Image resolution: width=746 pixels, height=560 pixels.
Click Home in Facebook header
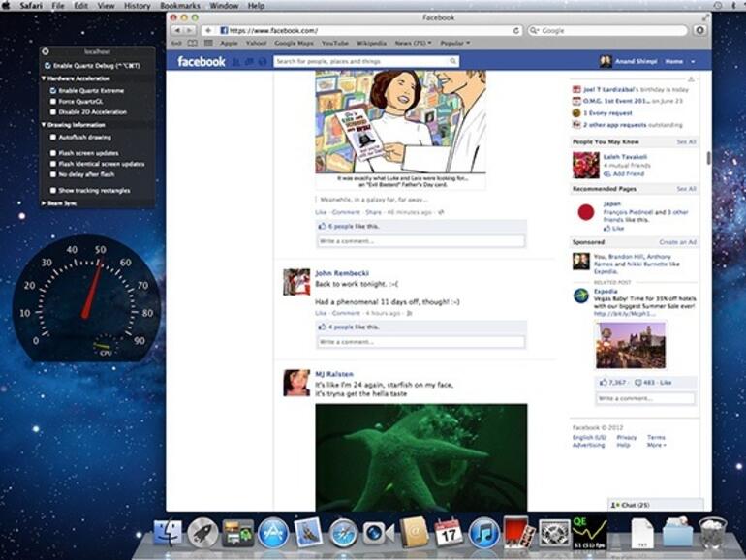(674, 62)
